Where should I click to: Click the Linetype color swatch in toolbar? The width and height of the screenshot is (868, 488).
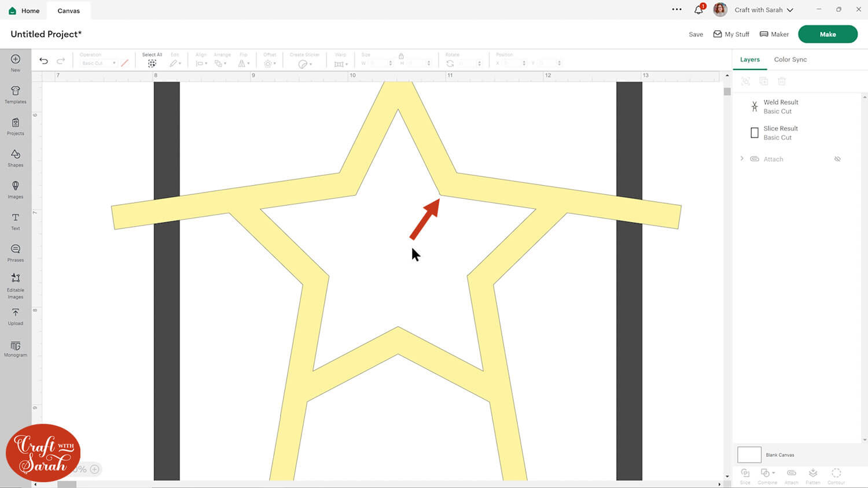click(124, 63)
